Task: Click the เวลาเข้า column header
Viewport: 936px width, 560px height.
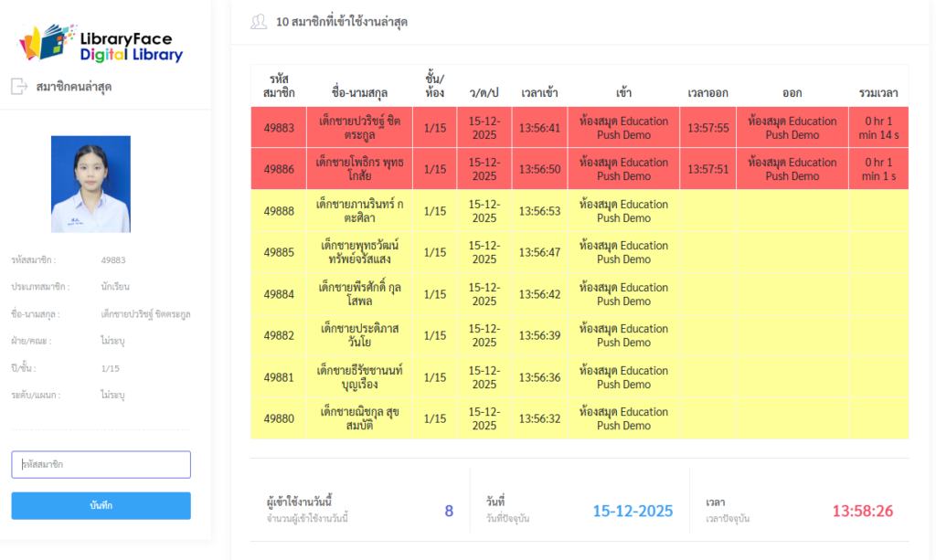Action: click(x=539, y=93)
